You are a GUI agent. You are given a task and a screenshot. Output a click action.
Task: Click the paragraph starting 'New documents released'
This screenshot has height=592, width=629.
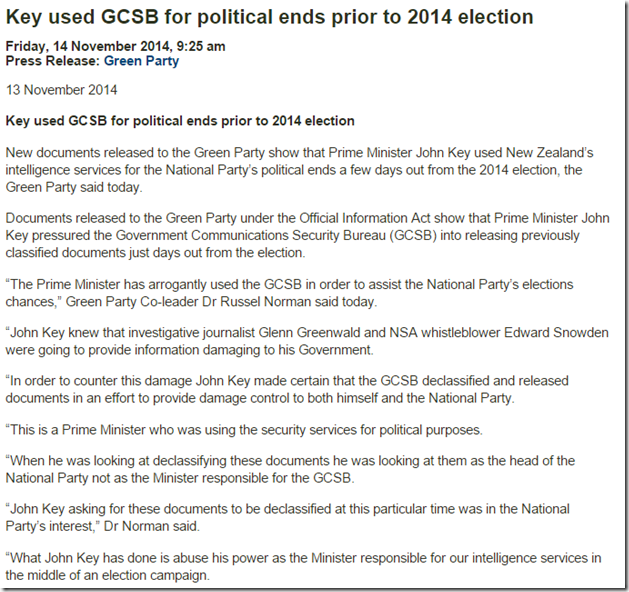point(300,168)
